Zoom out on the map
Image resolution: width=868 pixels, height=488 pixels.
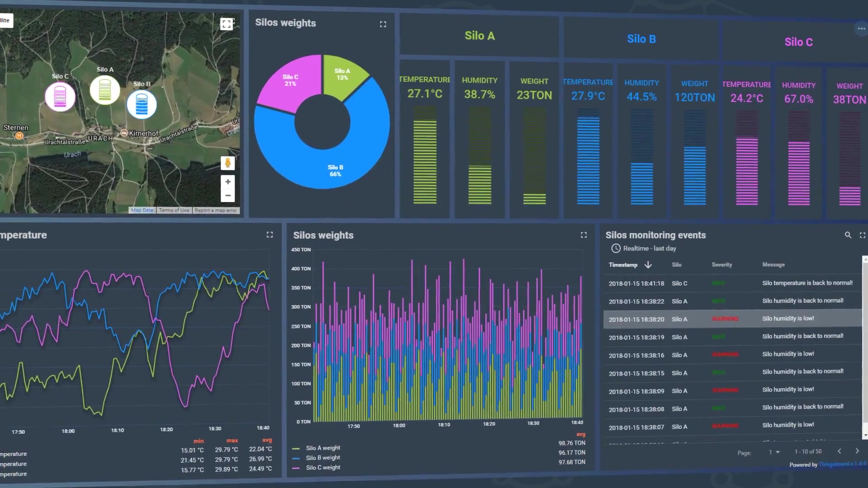[228, 196]
